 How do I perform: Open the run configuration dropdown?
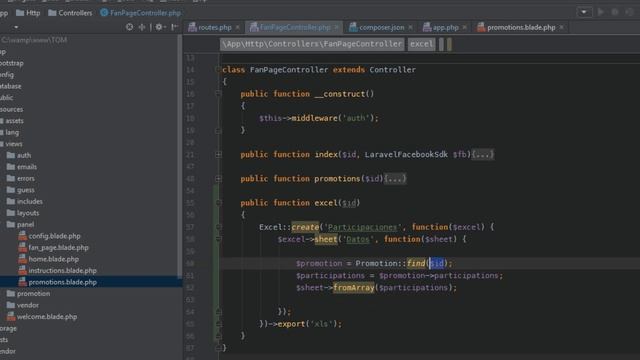pos(584,12)
